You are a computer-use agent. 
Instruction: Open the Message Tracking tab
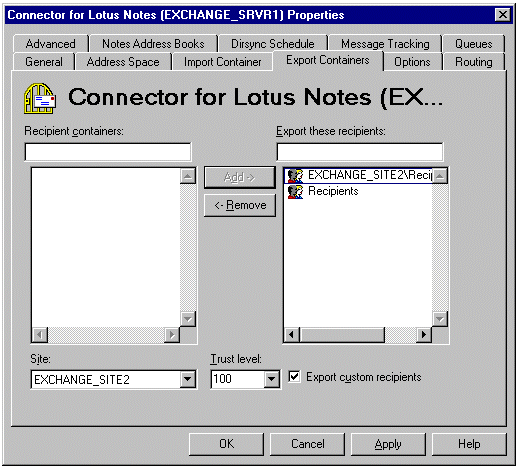(x=385, y=44)
